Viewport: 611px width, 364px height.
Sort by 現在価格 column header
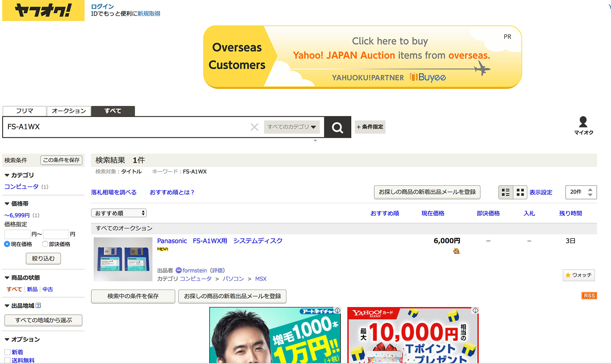433,214
